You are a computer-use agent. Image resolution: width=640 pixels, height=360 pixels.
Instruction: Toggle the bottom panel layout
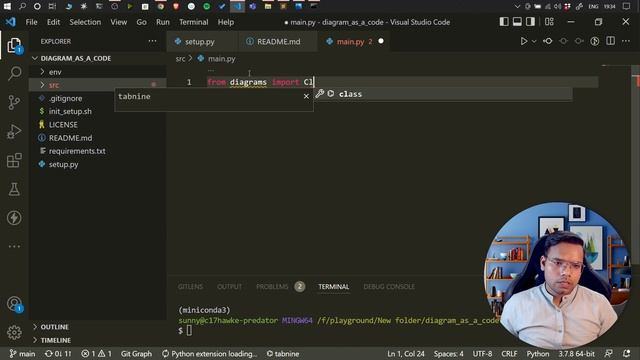[x=517, y=22]
